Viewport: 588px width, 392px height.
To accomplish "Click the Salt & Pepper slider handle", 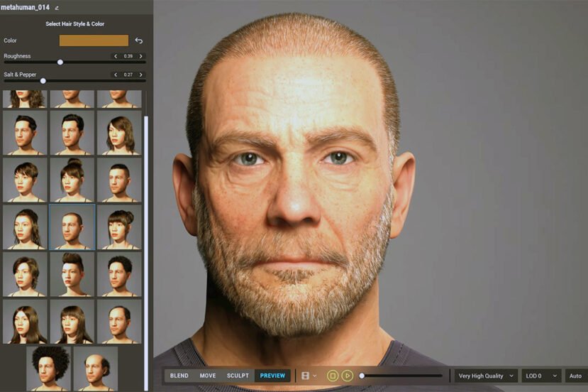I will pyautogui.click(x=43, y=81).
